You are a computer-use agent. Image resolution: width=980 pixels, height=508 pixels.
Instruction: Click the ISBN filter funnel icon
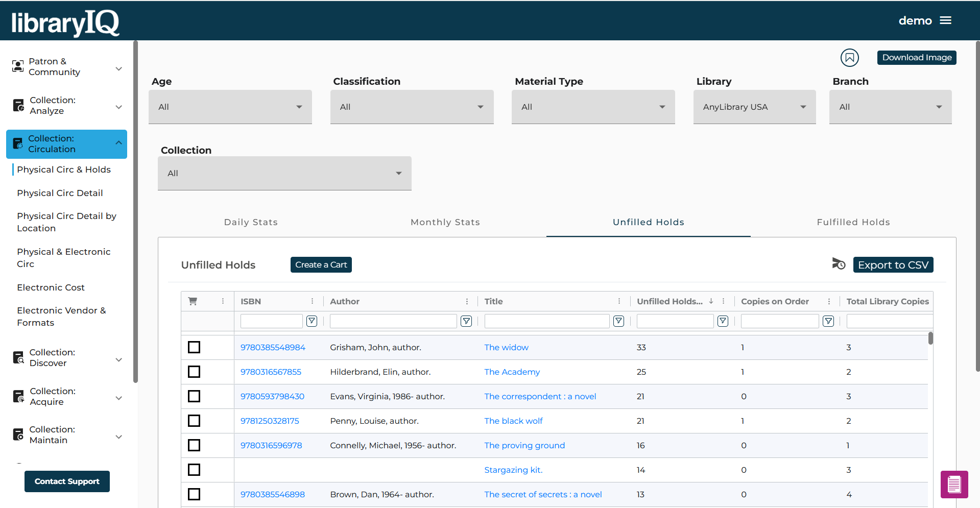coord(312,321)
